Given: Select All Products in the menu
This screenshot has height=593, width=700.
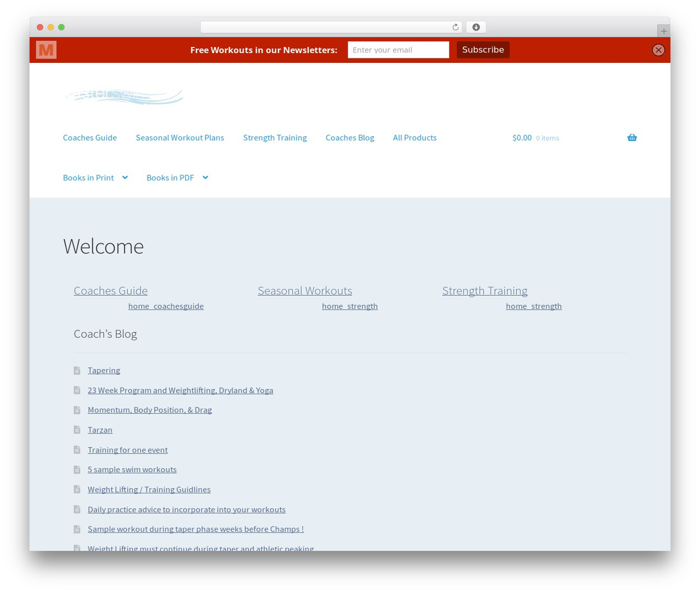Looking at the screenshot, I should pyautogui.click(x=415, y=138).
